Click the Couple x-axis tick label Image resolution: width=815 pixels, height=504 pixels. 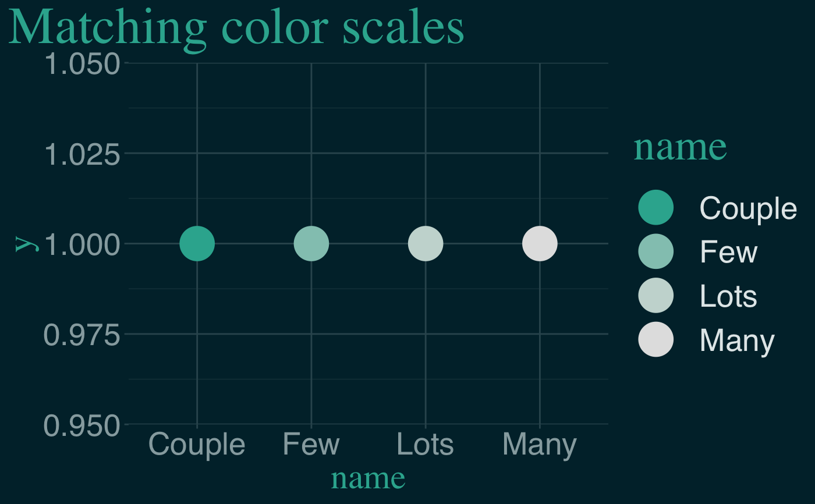pos(197,446)
